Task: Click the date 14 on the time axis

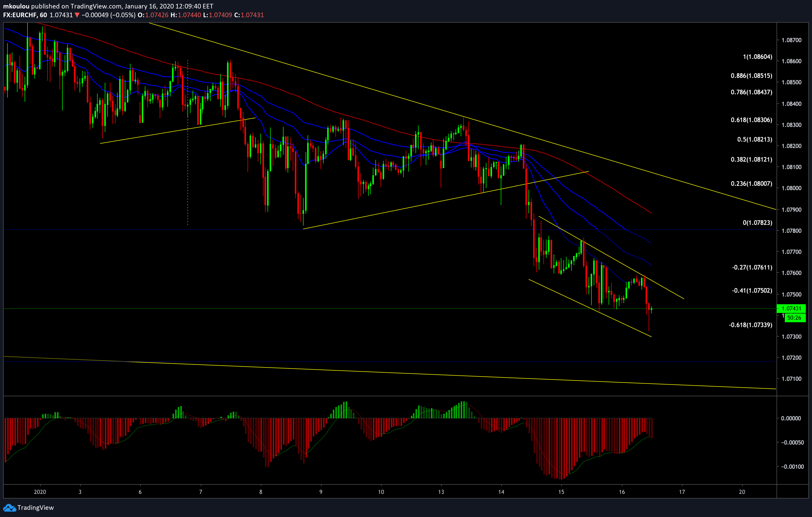Action: click(502, 492)
